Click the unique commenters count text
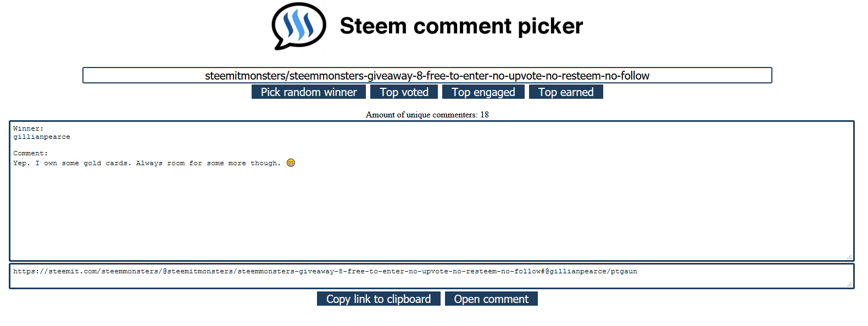868x326 pixels. coord(427,115)
